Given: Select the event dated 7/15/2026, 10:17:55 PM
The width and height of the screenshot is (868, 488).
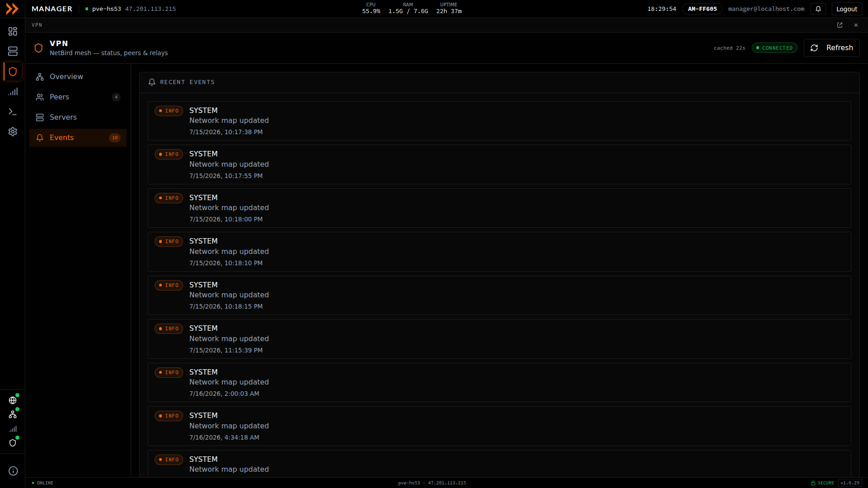Looking at the screenshot, I should tap(499, 164).
